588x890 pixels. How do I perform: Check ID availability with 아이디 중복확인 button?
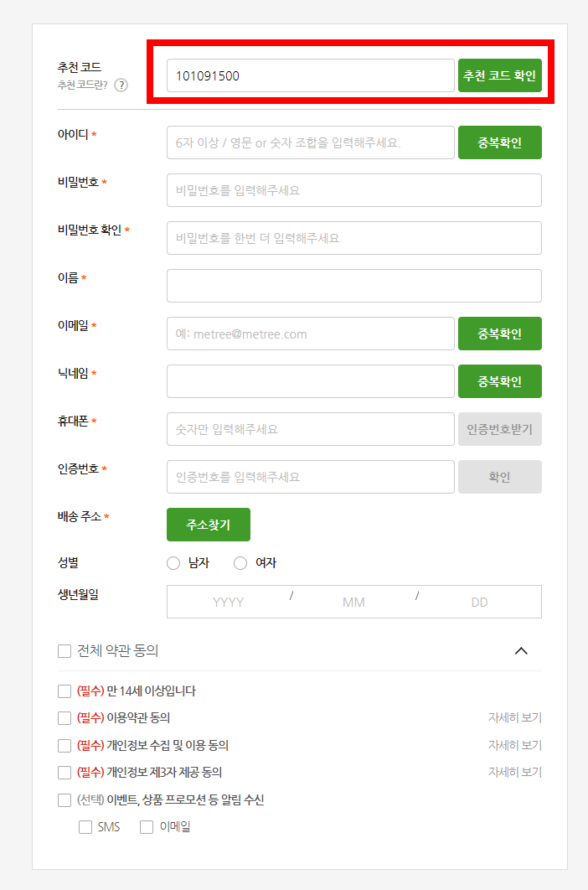[x=499, y=142]
